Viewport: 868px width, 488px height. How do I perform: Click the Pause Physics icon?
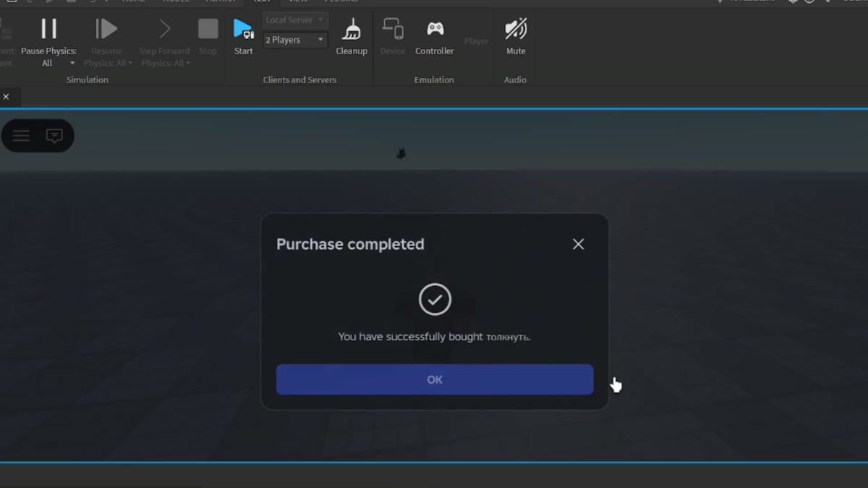[48, 29]
